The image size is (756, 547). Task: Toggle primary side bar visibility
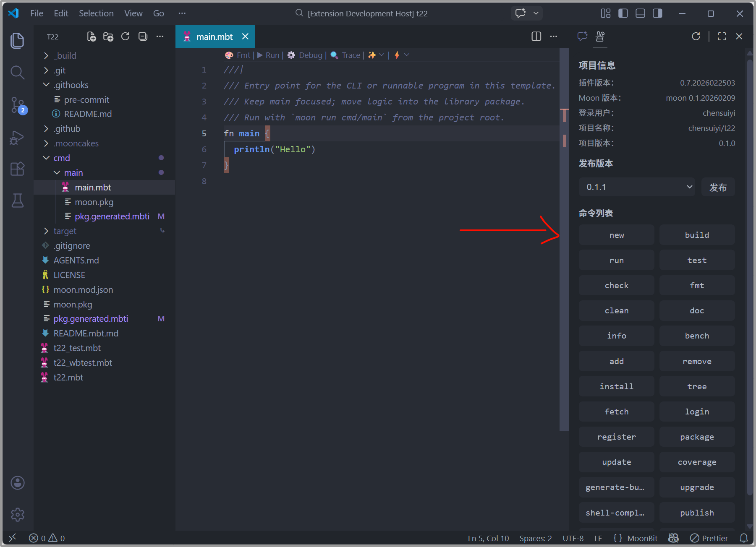click(x=623, y=13)
